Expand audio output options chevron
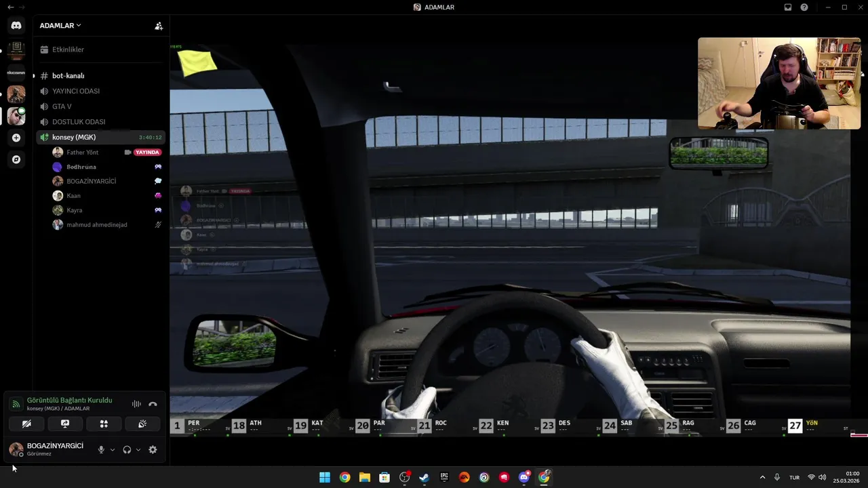The width and height of the screenshot is (868, 488). click(x=138, y=449)
